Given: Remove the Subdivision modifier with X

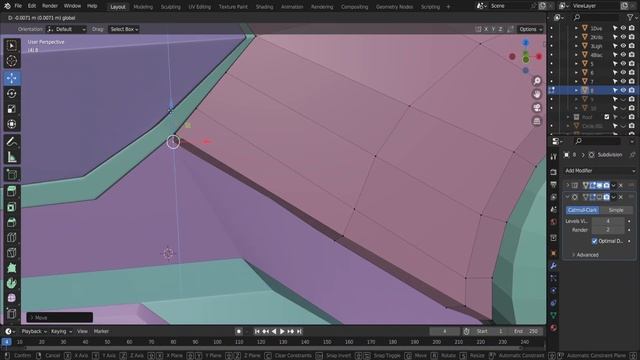Looking at the screenshot, I should click(x=621, y=197).
